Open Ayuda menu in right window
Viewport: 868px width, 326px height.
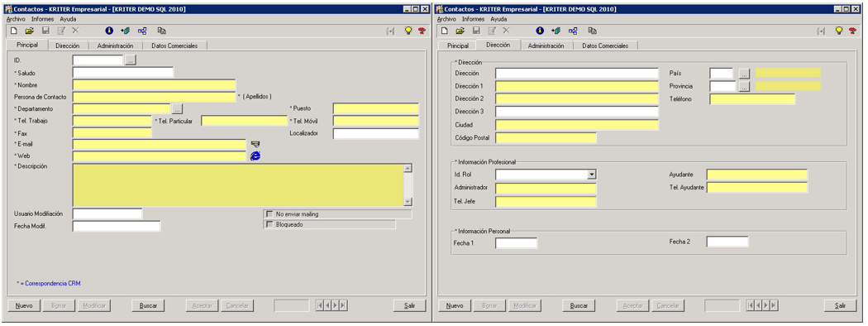pos(498,19)
